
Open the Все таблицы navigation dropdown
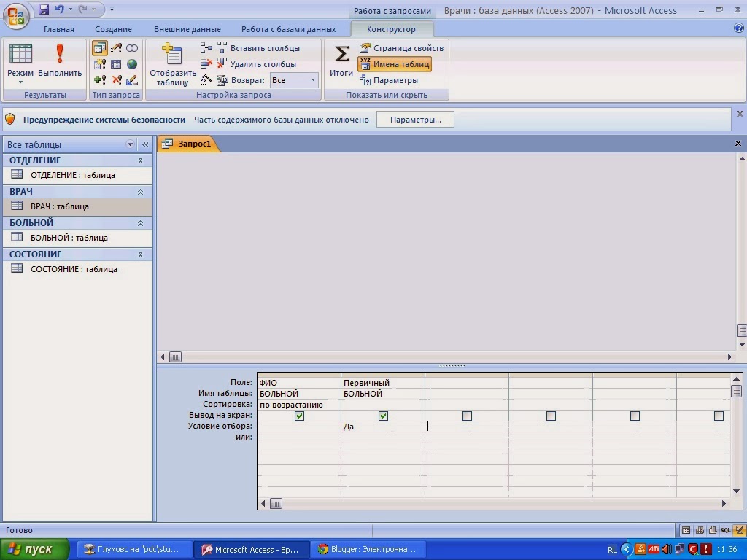(x=130, y=144)
